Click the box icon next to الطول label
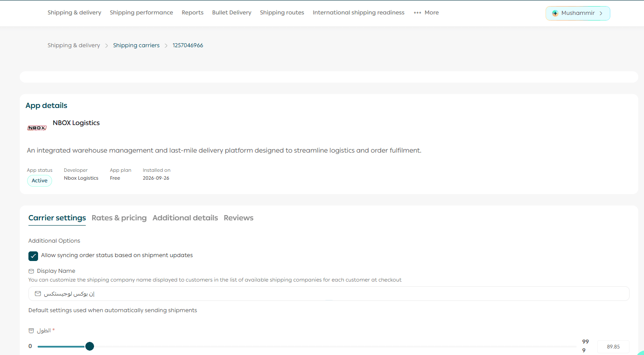644x355 pixels. (x=31, y=331)
